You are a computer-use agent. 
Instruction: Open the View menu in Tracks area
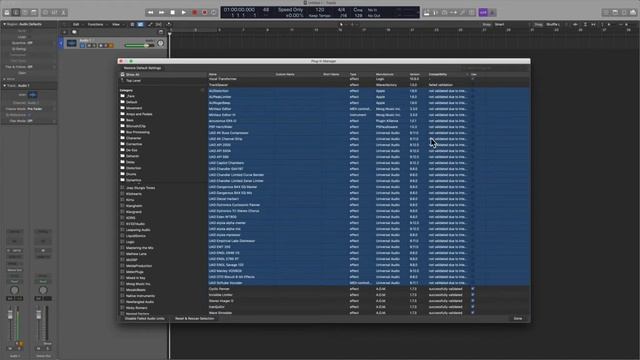pos(116,24)
